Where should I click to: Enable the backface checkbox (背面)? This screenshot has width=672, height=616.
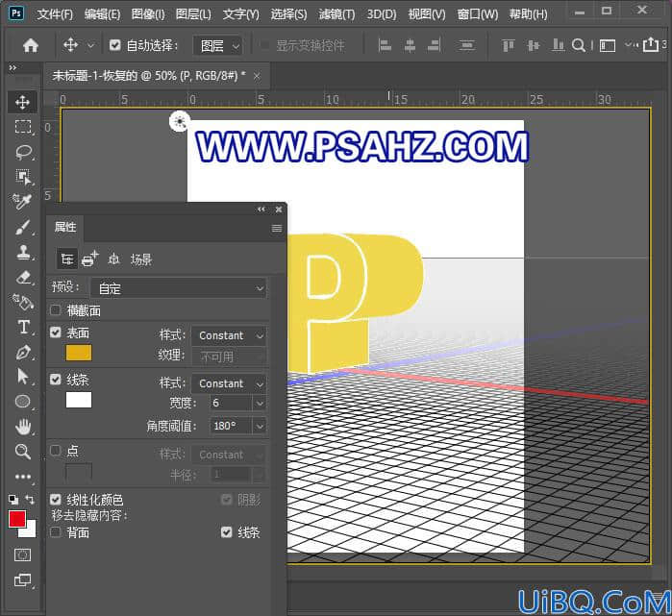[x=56, y=532]
